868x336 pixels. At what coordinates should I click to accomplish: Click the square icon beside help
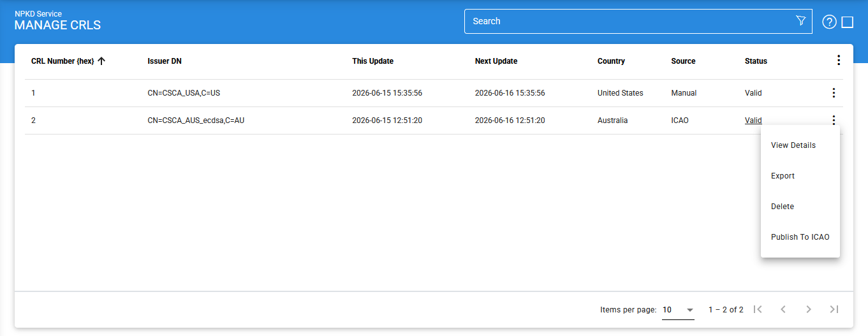tap(848, 22)
